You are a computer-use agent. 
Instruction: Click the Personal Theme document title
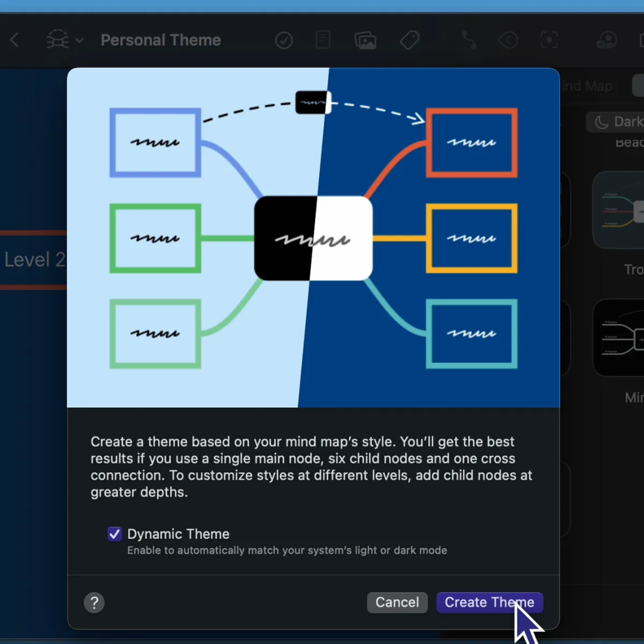[x=160, y=40]
